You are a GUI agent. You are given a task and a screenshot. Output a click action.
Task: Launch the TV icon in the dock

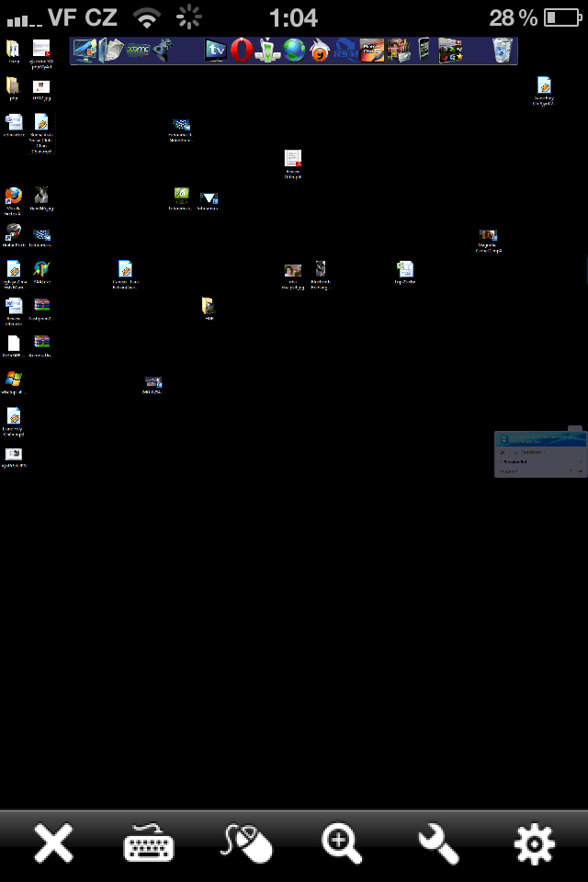click(x=216, y=51)
